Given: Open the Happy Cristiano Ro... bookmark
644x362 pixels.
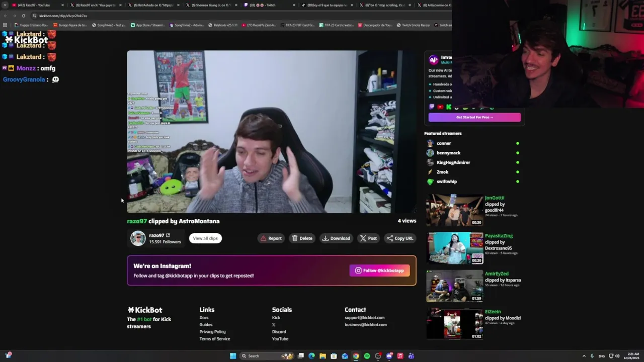Looking at the screenshot, I should tap(32, 25).
